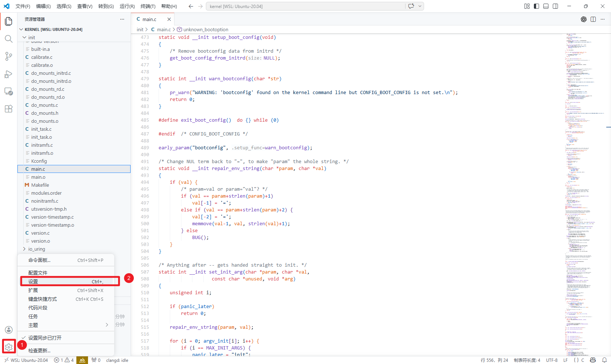Open the Copilot chat icon
The image size is (611, 364).
click(411, 6)
